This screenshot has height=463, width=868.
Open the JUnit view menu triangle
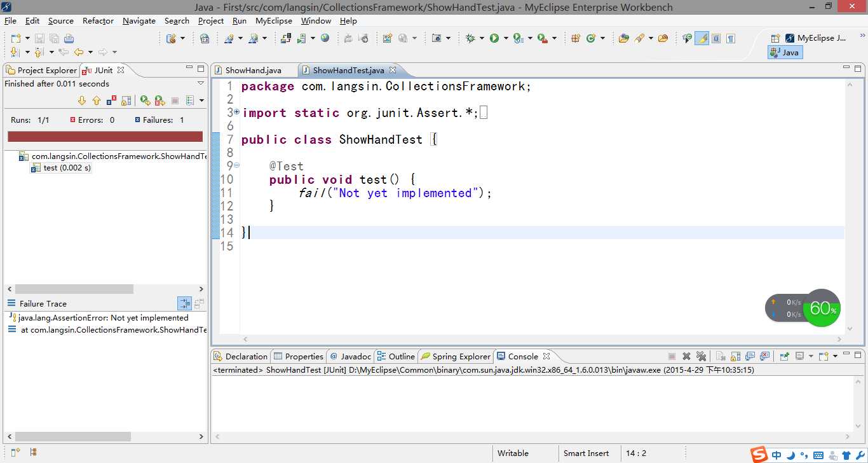201,83
